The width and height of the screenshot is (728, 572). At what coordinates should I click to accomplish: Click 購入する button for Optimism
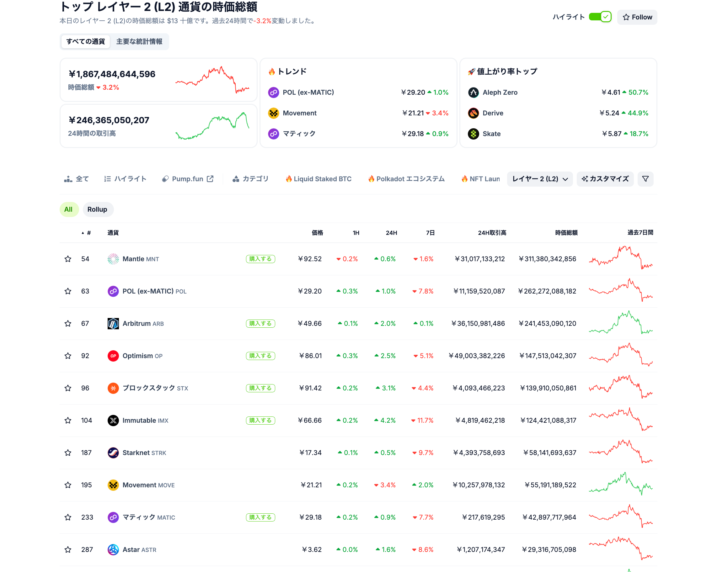pyautogui.click(x=260, y=356)
